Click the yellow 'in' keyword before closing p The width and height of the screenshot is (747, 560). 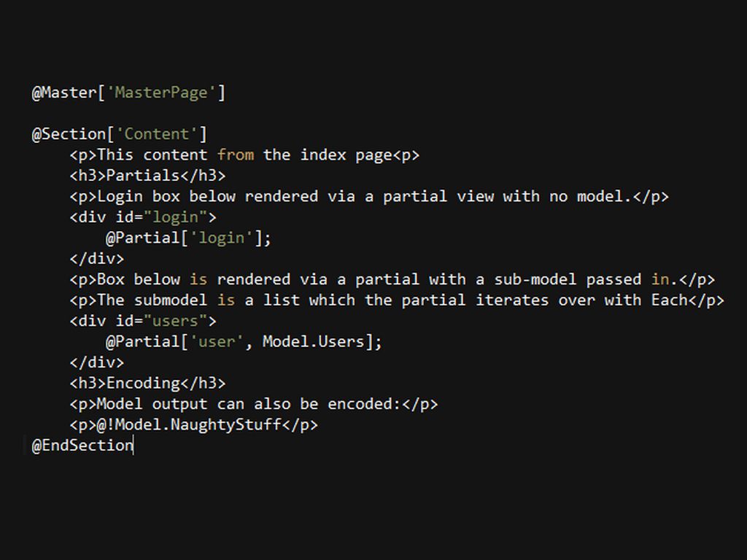[x=659, y=279]
